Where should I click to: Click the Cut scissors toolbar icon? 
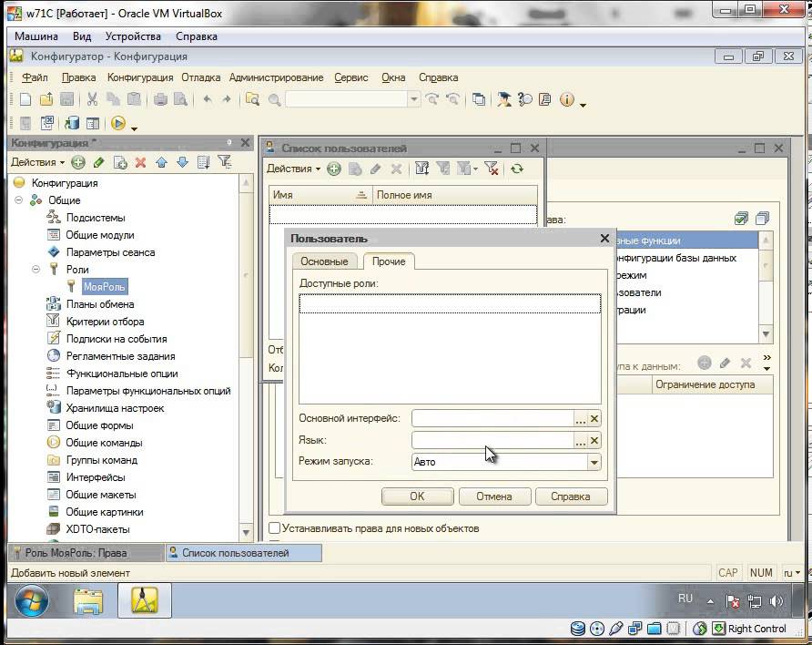(92, 99)
